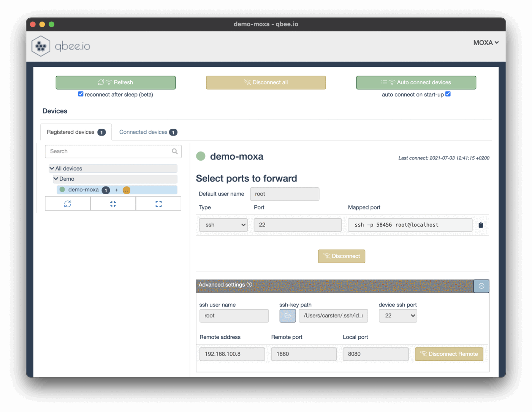Image resolution: width=532 pixels, height=412 pixels.
Task: Open the device ssh port dropdown
Action: tap(397, 316)
